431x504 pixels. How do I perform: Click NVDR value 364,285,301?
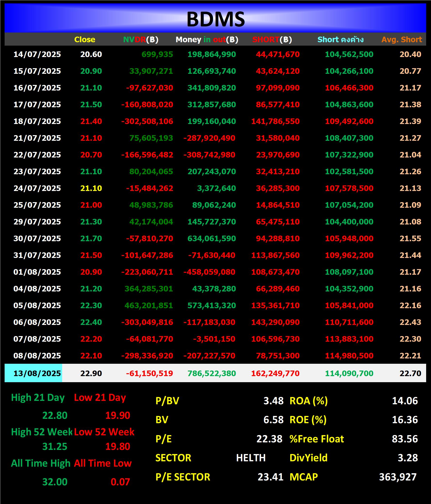point(149,289)
